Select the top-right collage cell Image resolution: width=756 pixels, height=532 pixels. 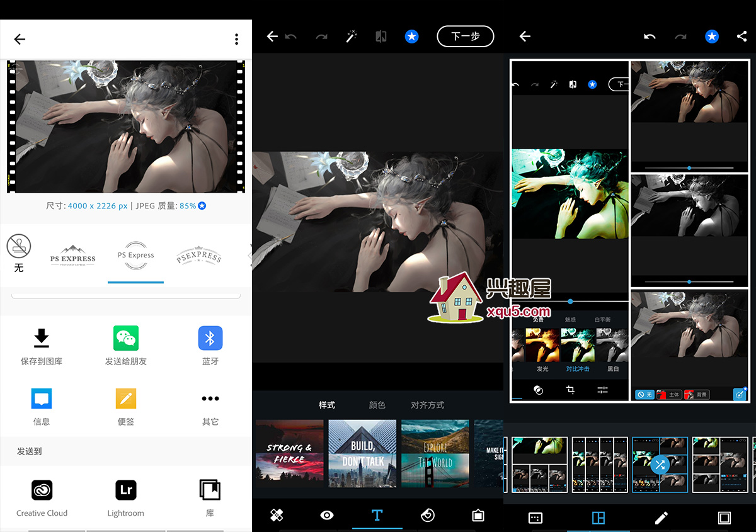click(689, 116)
